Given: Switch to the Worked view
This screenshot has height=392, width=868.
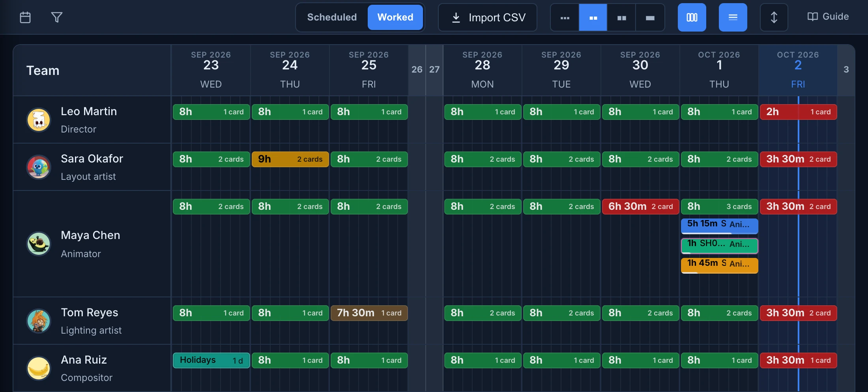Looking at the screenshot, I should click(395, 17).
